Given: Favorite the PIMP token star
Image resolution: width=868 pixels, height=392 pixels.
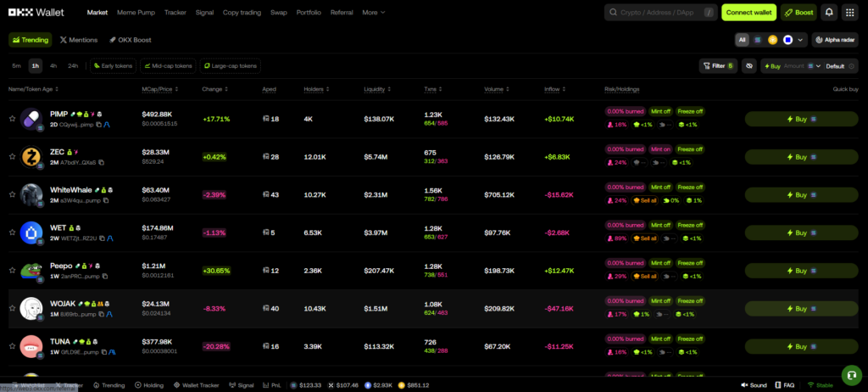Looking at the screenshot, I should 12,119.
